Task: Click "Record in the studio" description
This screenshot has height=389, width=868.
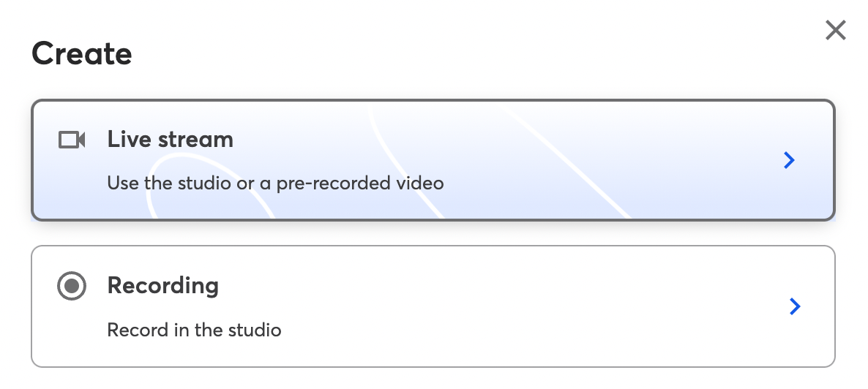Action: (194, 330)
